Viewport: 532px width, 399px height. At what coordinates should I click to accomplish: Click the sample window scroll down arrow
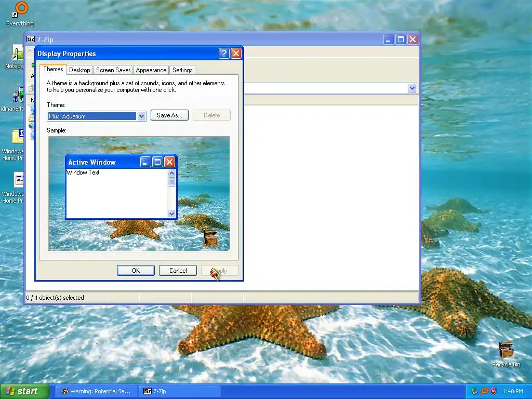171,214
